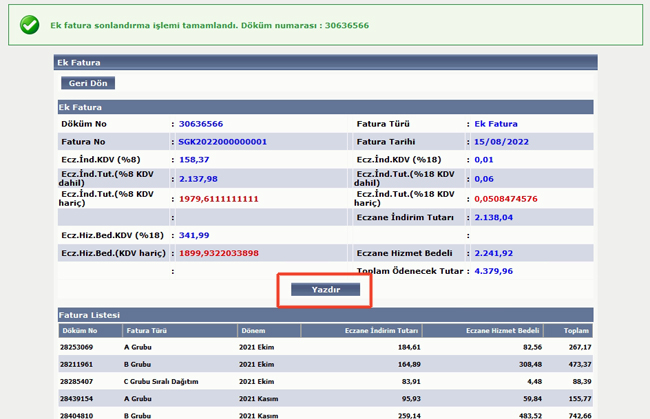Select list row 28285407
Viewport: 650px width, 419px height.
click(x=325, y=381)
